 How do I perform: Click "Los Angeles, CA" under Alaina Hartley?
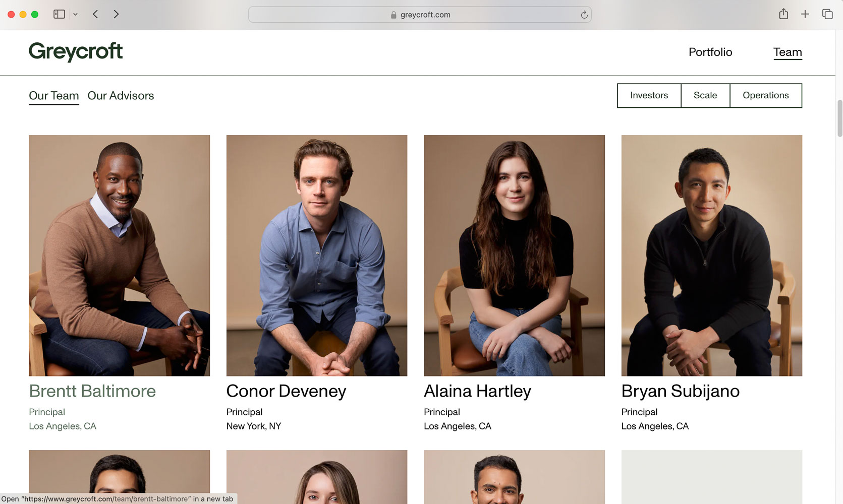pos(458,426)
